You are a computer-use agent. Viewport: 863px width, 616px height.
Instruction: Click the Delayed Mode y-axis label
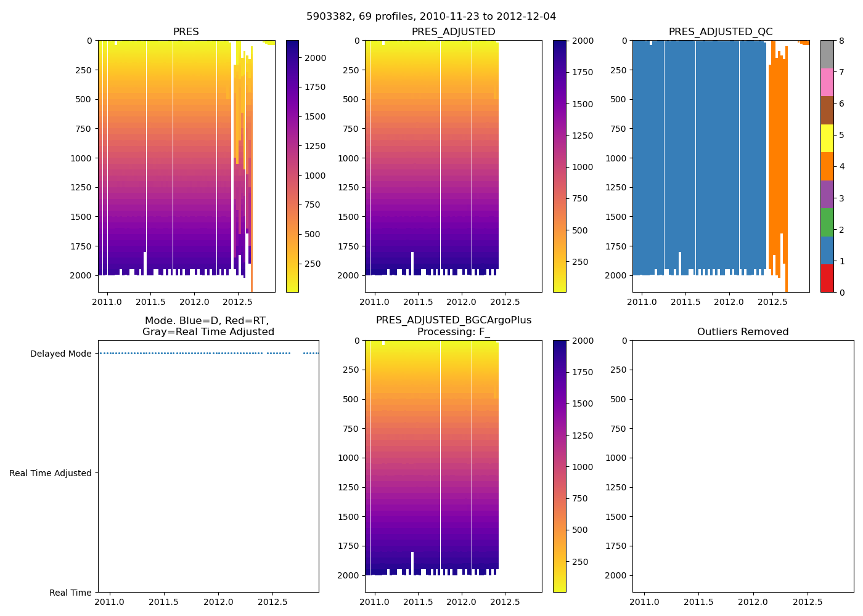[x=60, y=354]
